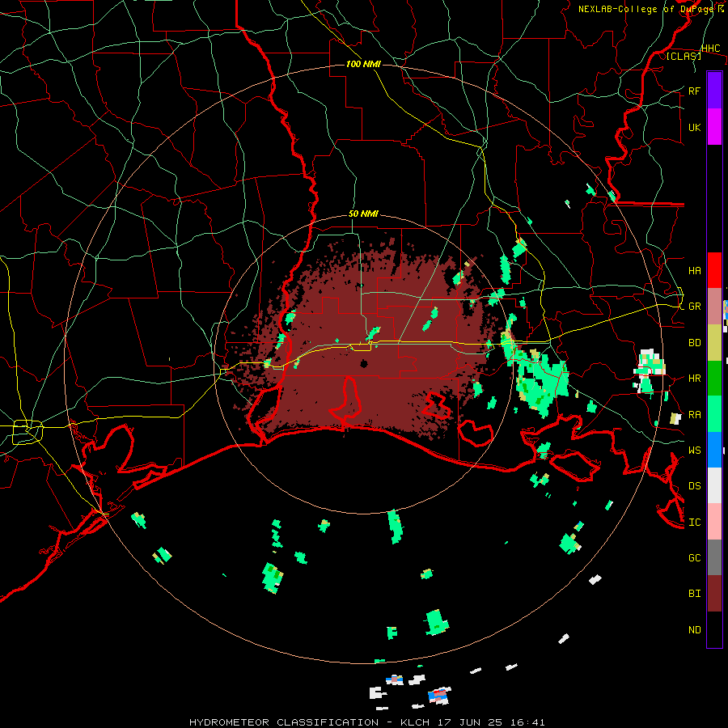Viewport: 728px width, 728px height.
Task: Click the UK magenta legend swatch
Action: [x=714, y=127]
